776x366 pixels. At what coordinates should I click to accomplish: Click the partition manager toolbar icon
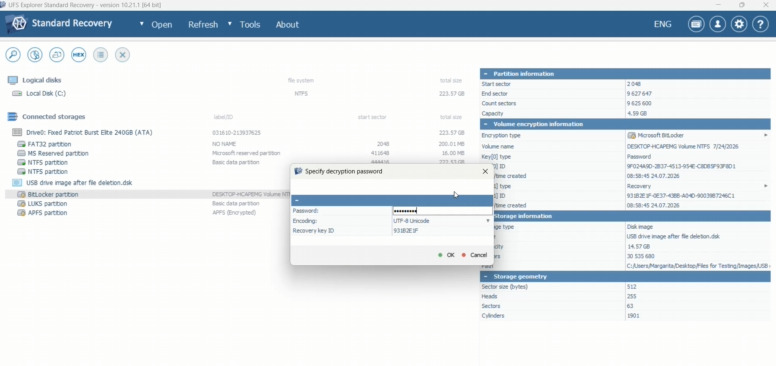[56, 55]
